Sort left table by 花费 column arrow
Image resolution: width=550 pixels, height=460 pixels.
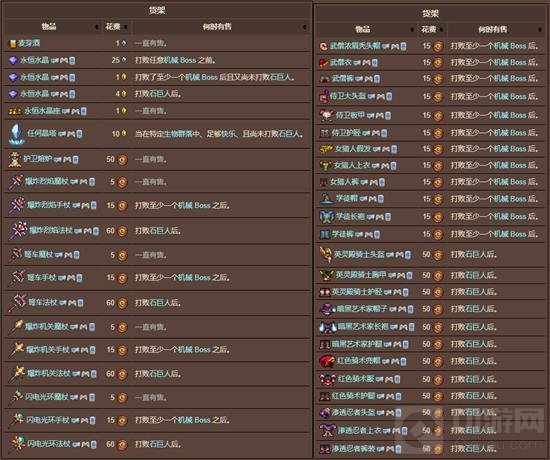(126, 27)
